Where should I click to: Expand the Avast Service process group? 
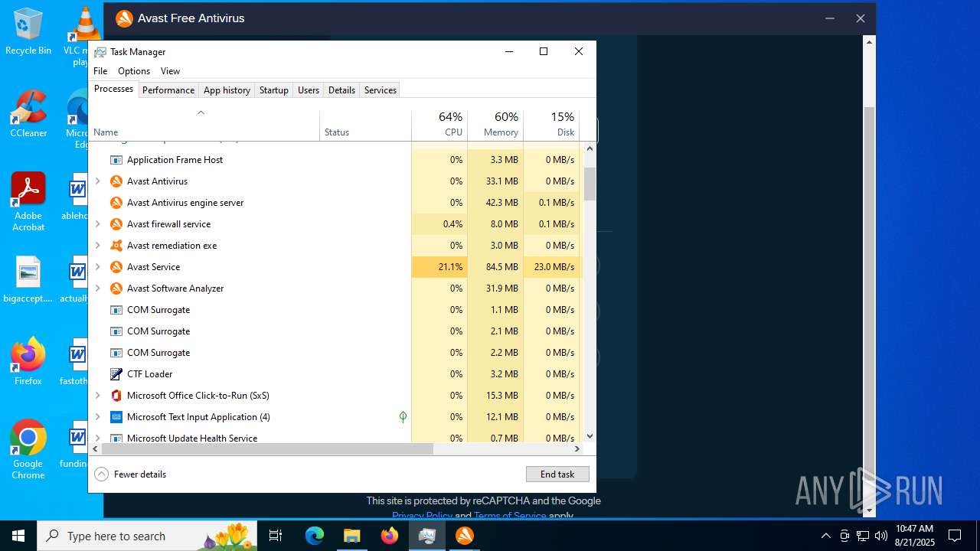[97, 267]
